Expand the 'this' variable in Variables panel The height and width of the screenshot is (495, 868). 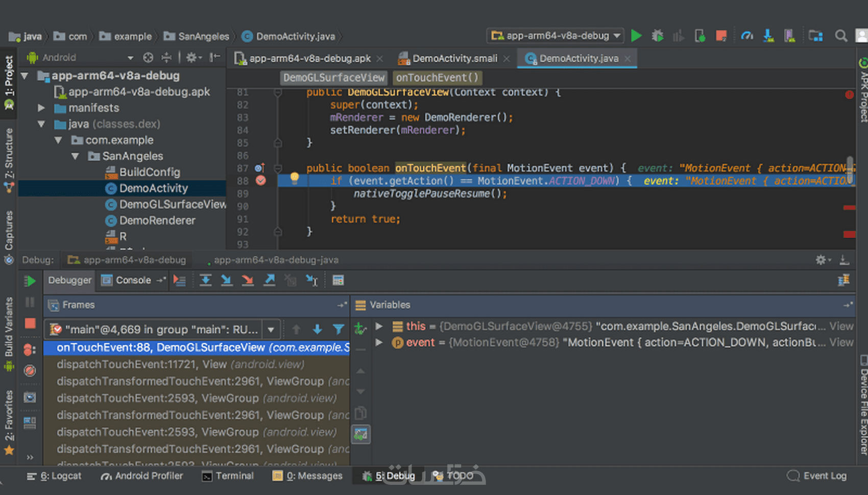tap(379, 326)
